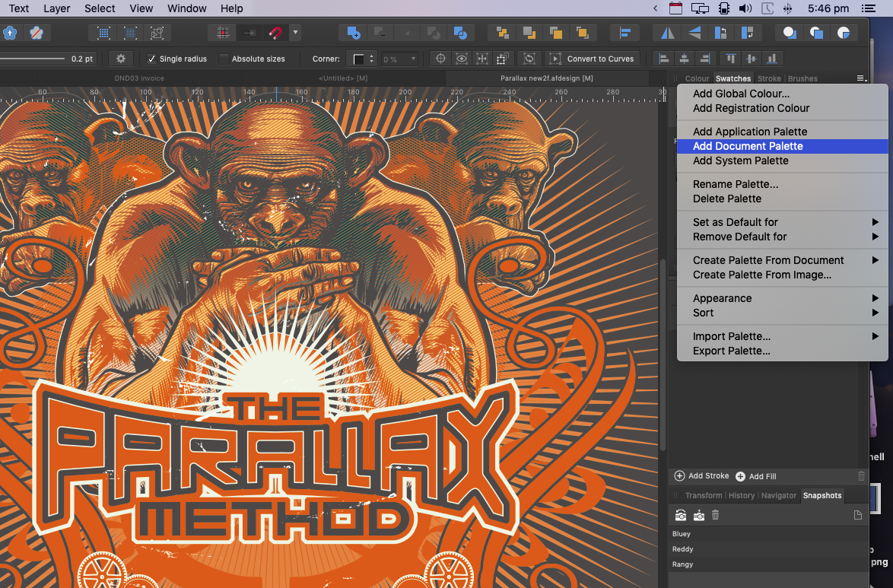Choose Add Document Palette menu item

click(783, 147)
